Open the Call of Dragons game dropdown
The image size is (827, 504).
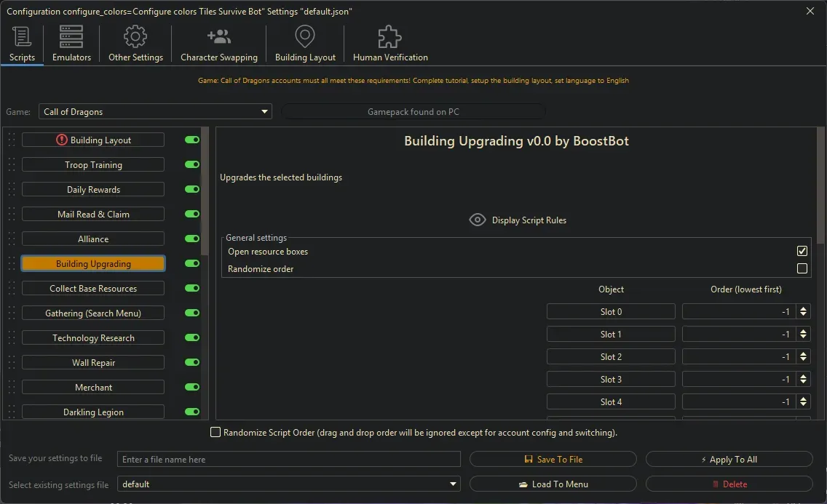click(x=264, y=111)
